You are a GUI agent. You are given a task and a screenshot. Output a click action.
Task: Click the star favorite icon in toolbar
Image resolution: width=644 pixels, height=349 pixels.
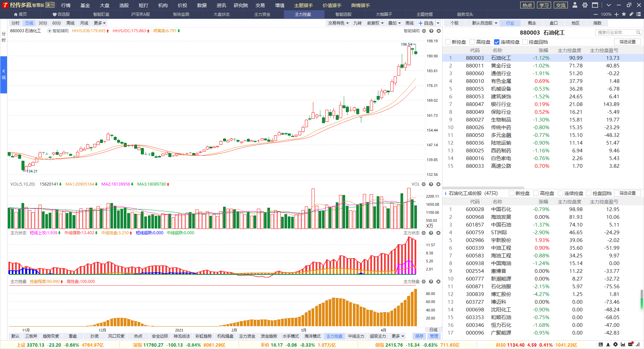click(624, 14)
